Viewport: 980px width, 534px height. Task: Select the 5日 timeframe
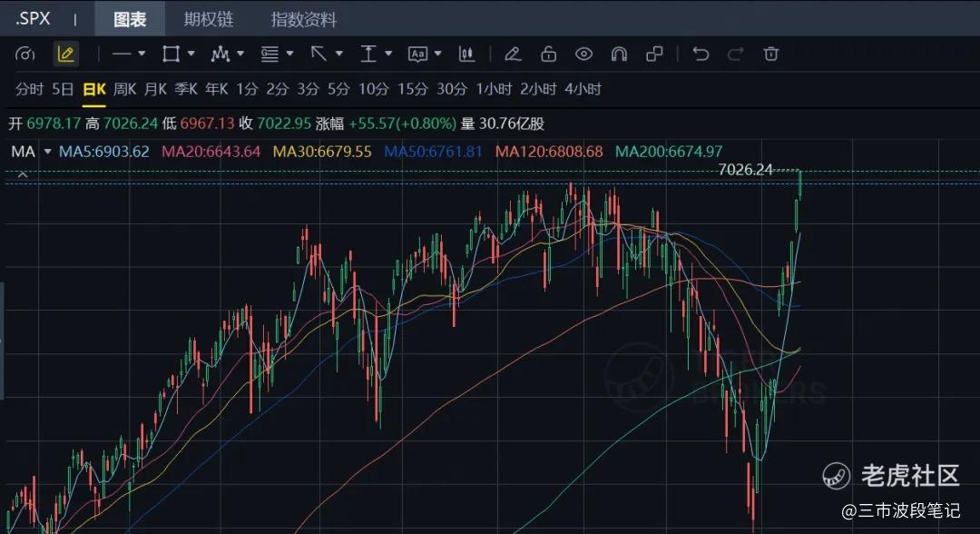[x=63, y=89]
